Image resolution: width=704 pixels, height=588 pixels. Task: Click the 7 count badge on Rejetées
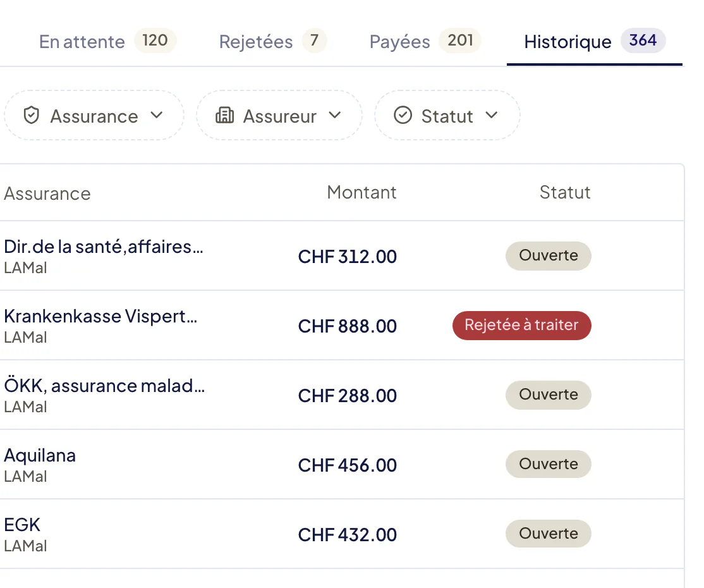point(314,40)
